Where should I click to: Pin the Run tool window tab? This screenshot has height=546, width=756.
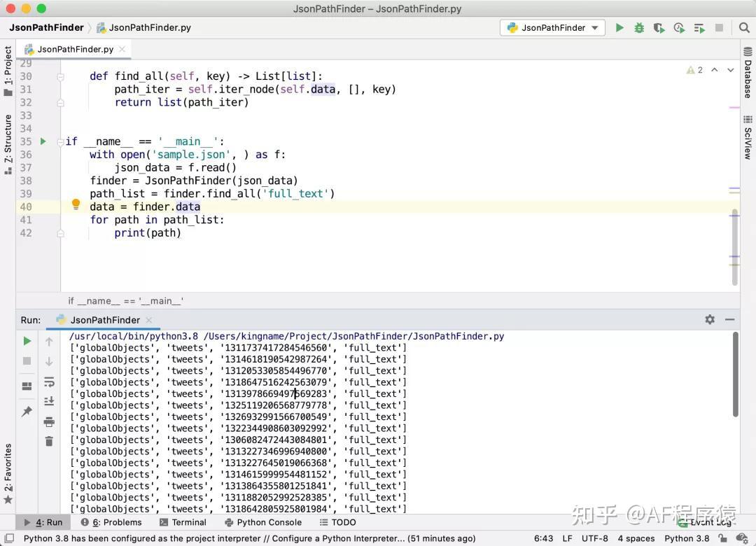coord(27,412)
